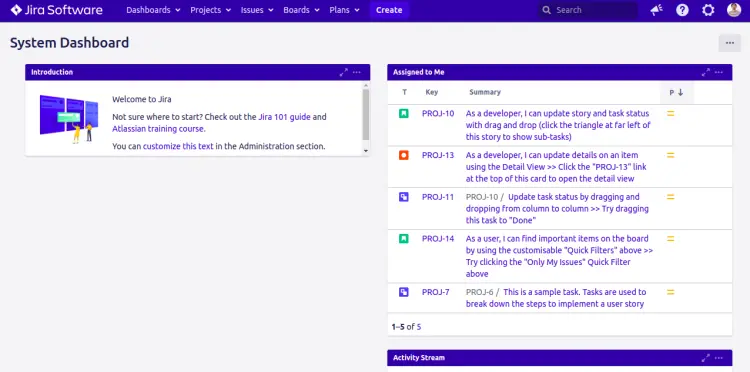The image size is (750, 372).
Task: Open the user profile avatar
Action: pos(734,10)
